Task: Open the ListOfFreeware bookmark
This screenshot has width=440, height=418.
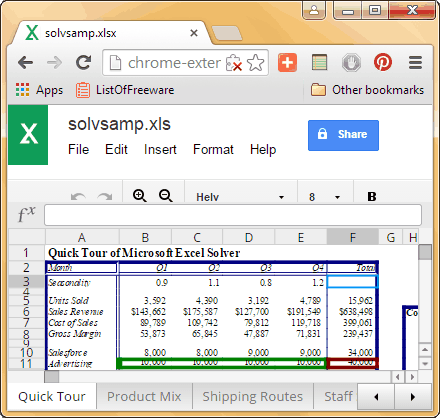Action: [125, 90]
